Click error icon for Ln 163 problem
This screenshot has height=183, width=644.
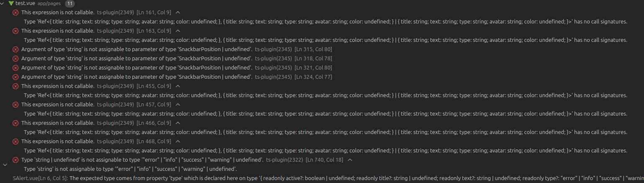15,31
